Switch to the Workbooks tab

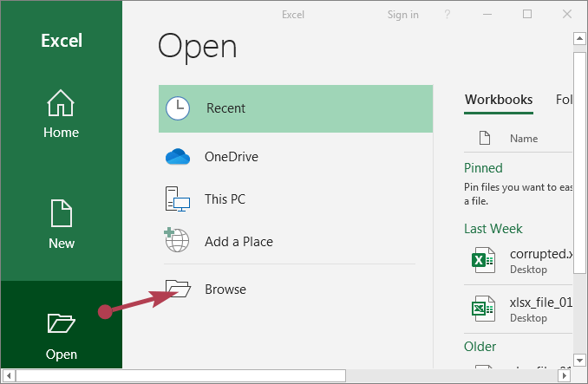499,100
